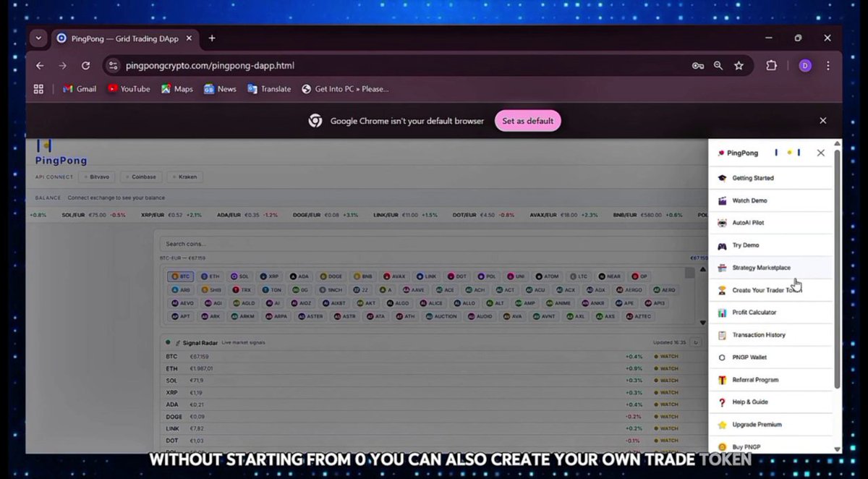Select the ETH coin chip
868x479 pixels.
tap(210, 276)
